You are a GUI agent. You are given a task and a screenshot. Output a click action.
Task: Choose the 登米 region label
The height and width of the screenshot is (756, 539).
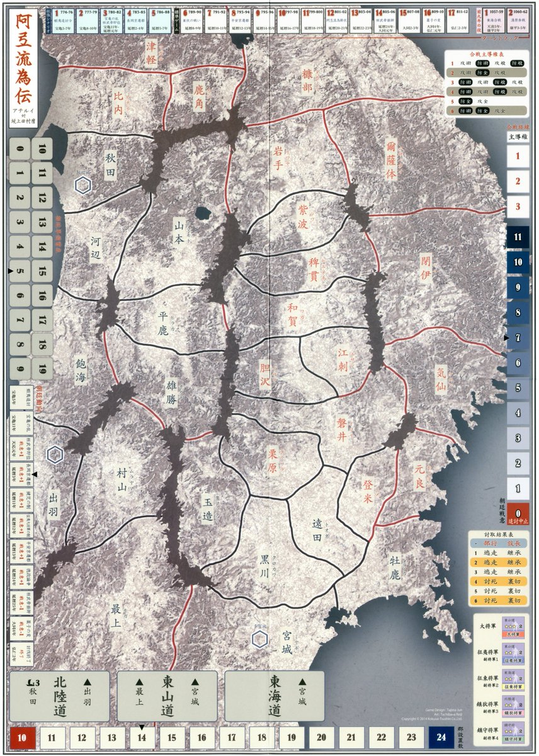368,491
